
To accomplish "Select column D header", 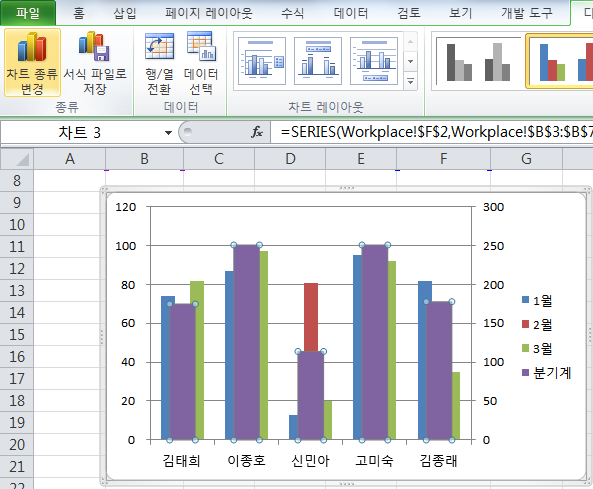I will tap(290, 159).
